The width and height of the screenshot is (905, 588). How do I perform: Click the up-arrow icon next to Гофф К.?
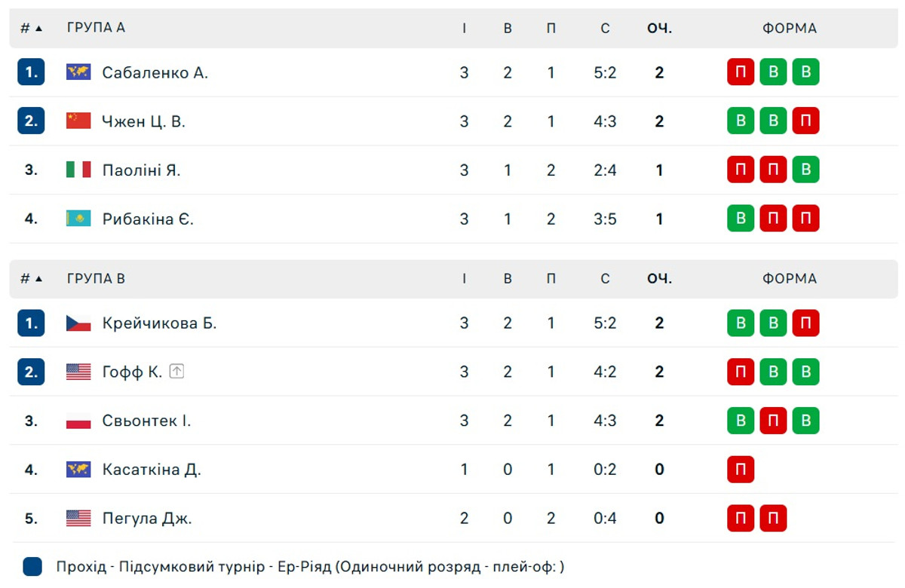pyautogui.click(x=176, y=371)
